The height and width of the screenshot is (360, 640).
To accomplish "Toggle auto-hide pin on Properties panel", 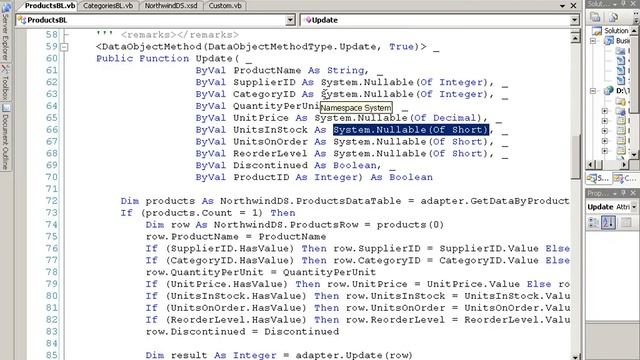I will point(624,193).
